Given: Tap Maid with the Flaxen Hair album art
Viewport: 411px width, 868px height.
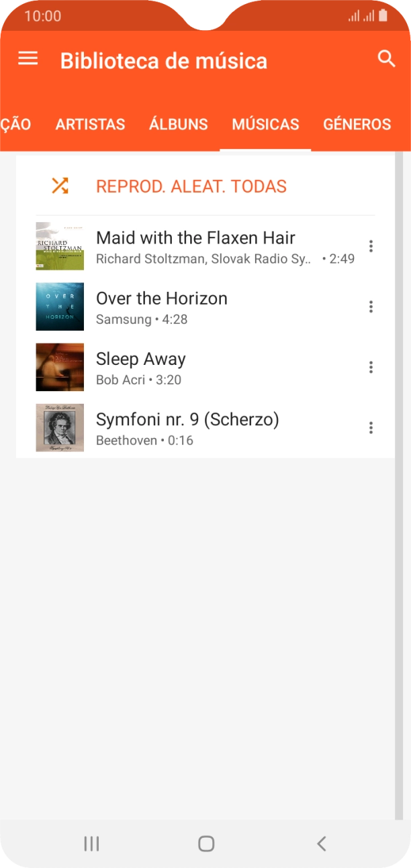Looking at the screenshot, I should [60, 246].
